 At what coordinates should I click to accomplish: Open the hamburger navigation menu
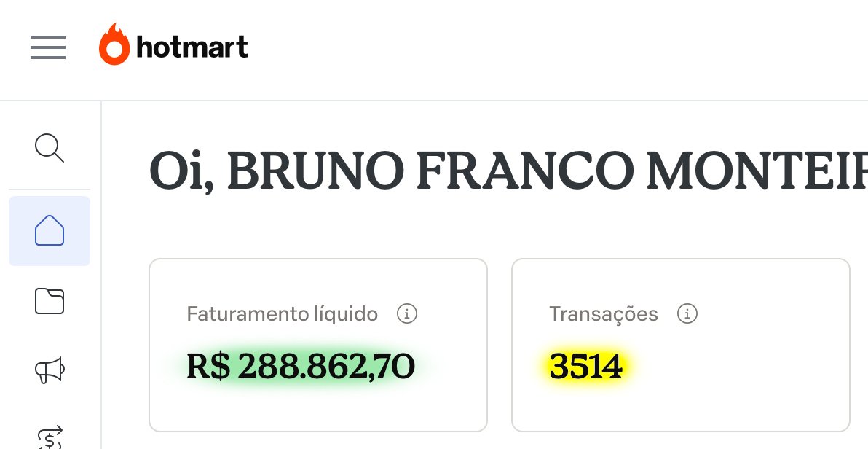[x=48, y=48]
